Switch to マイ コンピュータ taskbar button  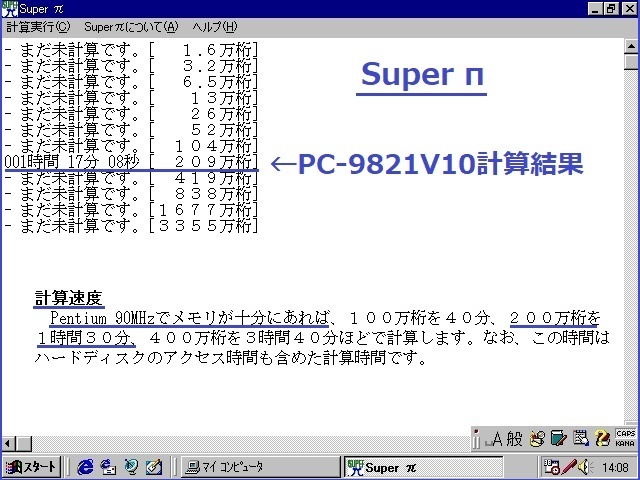tap(260, 467)
